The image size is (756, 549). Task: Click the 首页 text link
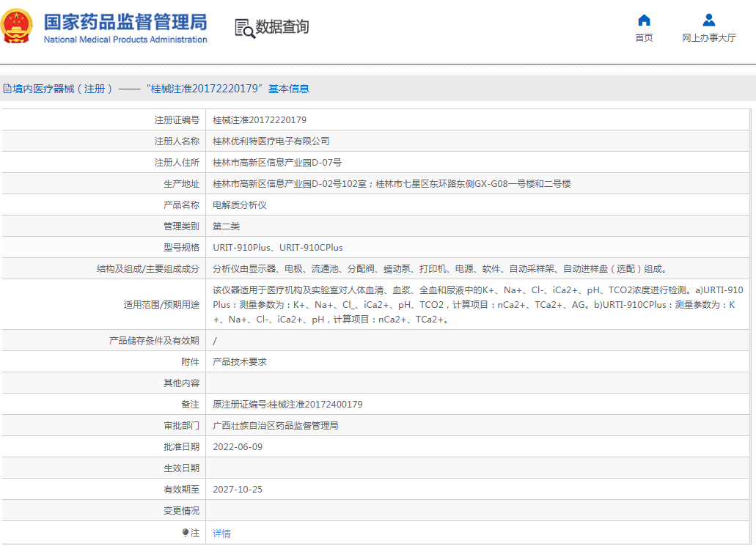pyautogui.click(x=644, y=38)
